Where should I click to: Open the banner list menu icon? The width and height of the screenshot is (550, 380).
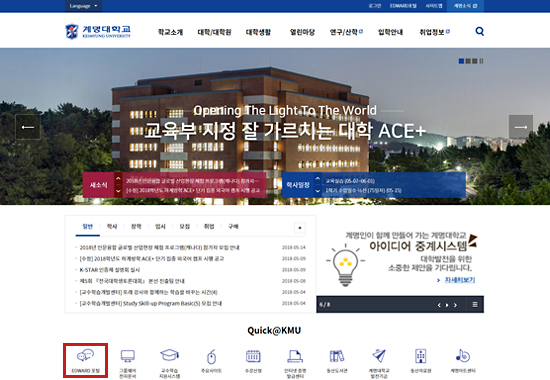click(475, 305)
